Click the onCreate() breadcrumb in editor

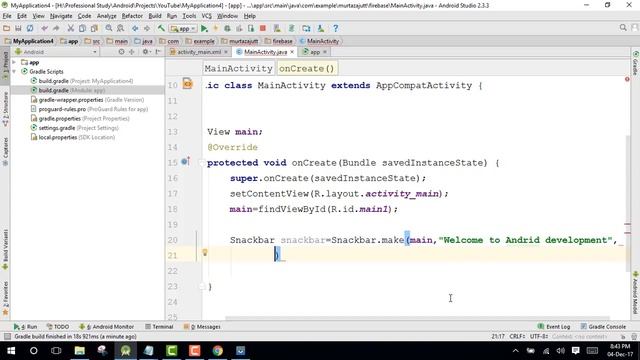tap(307, 69)
